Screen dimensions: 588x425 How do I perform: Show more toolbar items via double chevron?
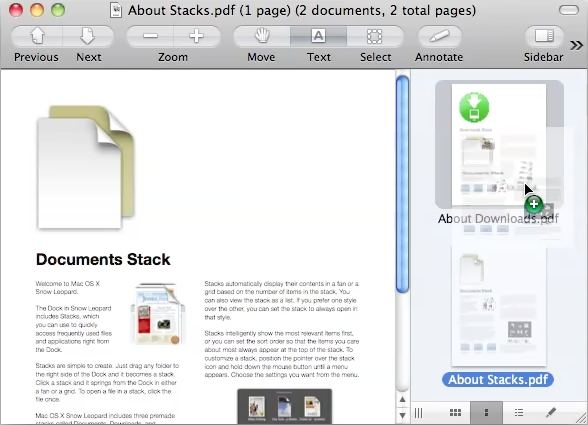point(576,45)
